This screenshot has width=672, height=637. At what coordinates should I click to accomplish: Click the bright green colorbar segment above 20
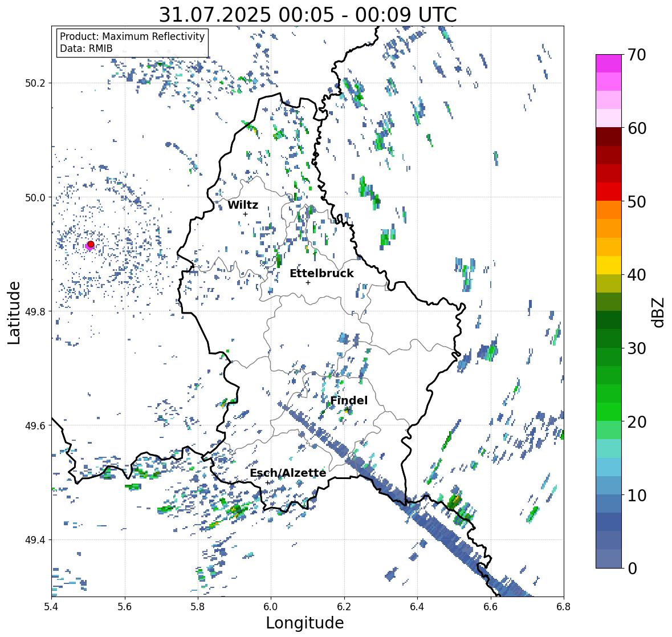coord(609,412)
